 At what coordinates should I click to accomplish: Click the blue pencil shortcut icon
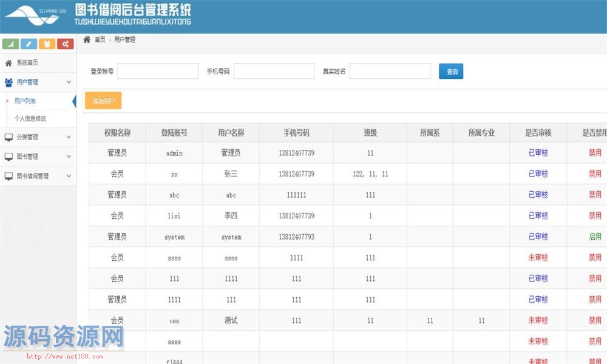29,44
